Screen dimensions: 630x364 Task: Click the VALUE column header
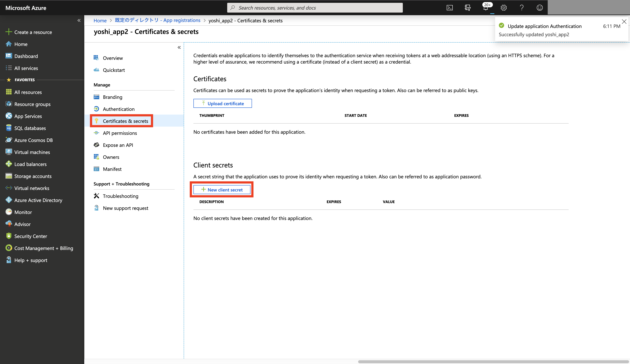pos(389,202)
